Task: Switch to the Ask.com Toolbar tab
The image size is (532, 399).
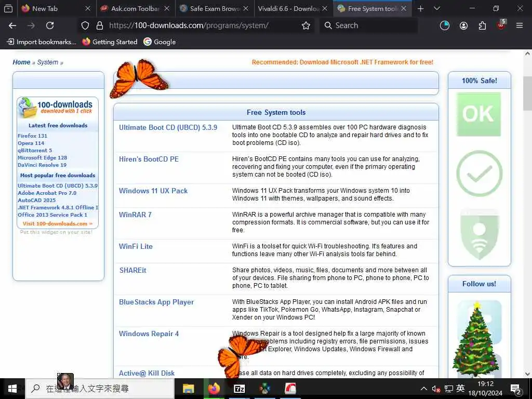Action: coord(135,8)
